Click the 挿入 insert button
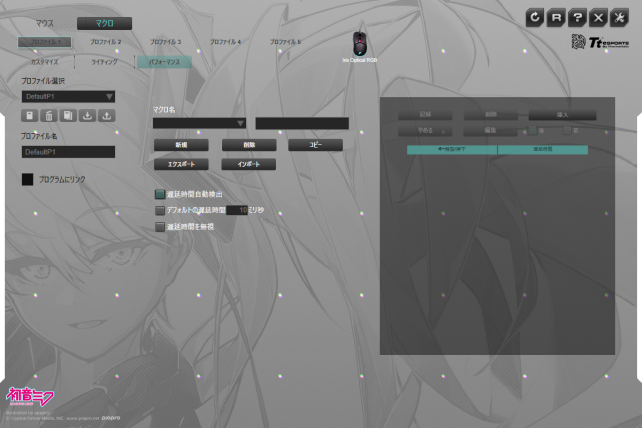 pos(562,115)
